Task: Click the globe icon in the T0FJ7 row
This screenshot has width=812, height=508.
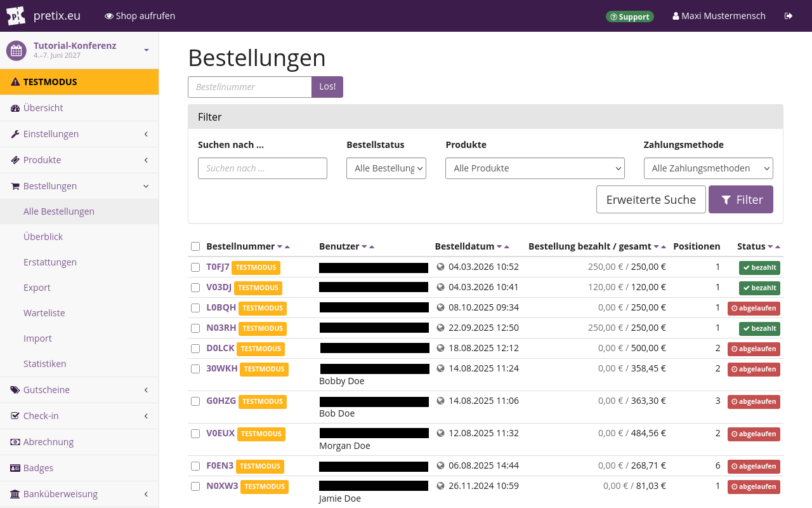Action: (441, 267)
